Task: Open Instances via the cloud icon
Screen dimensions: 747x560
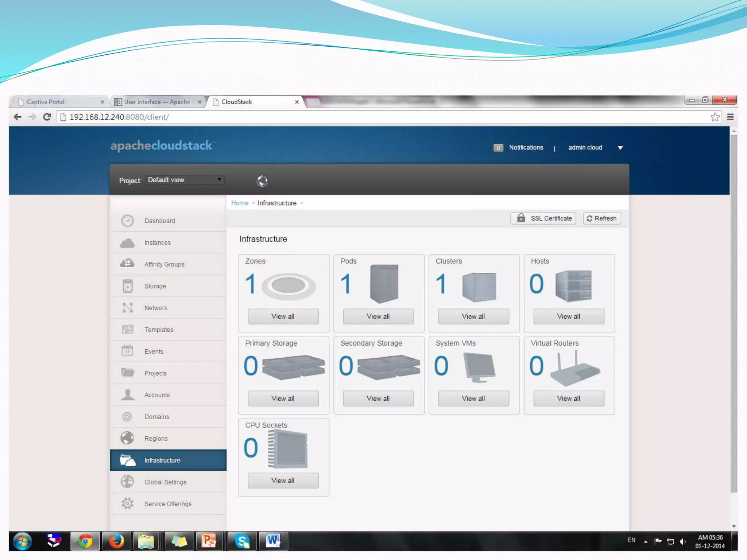Action: (127, 242)
